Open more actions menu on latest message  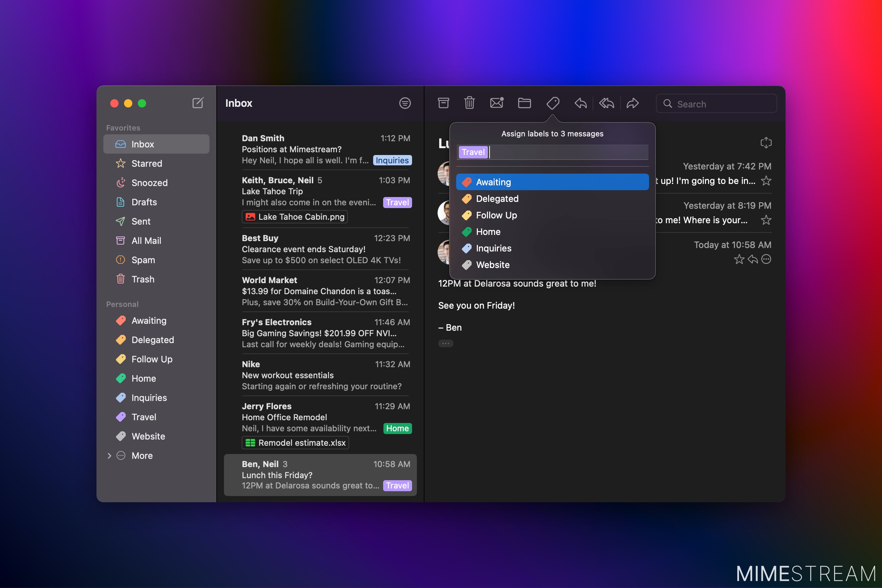tap(766, 259)
